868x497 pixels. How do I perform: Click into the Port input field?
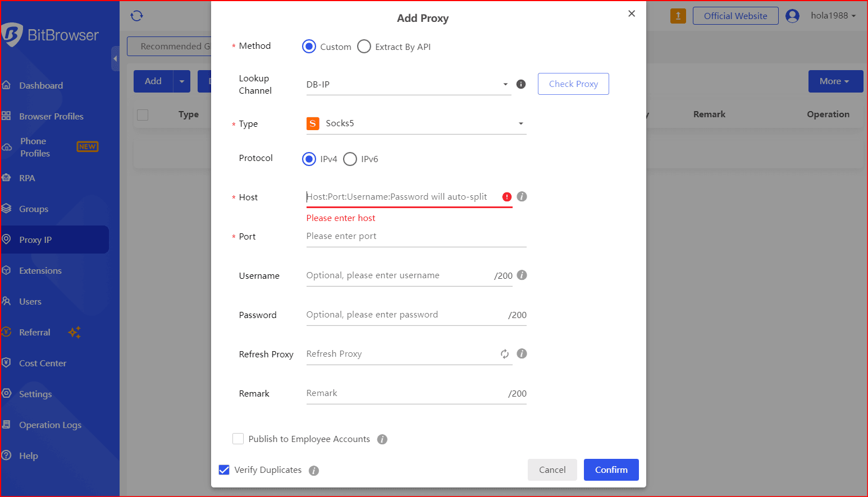(415, 236)
